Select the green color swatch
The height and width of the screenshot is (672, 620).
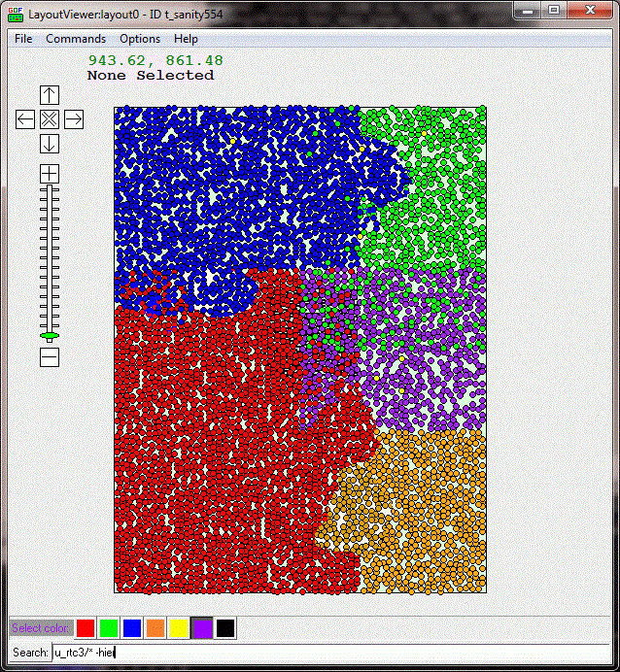[109, 628]
